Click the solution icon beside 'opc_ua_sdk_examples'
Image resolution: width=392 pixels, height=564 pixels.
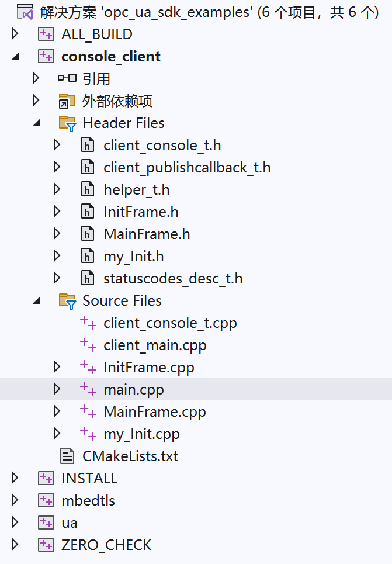tap(25, 12)
